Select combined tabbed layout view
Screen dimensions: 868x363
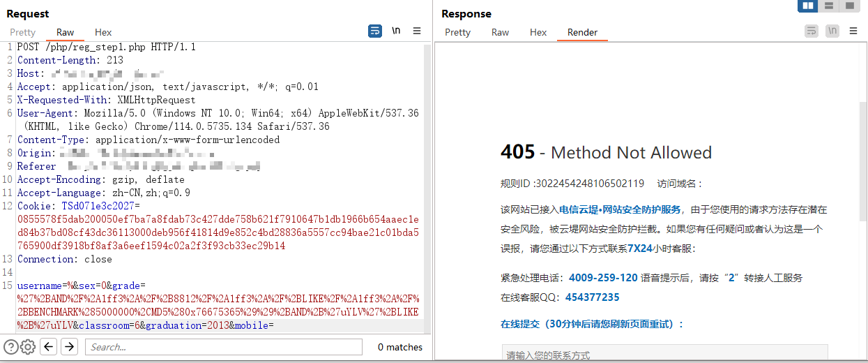coord(848,6)
